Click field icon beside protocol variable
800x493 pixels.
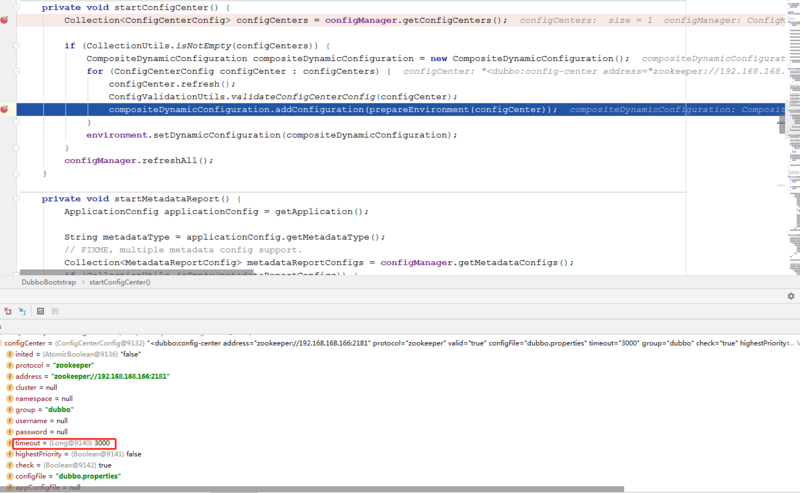[10, 365]
